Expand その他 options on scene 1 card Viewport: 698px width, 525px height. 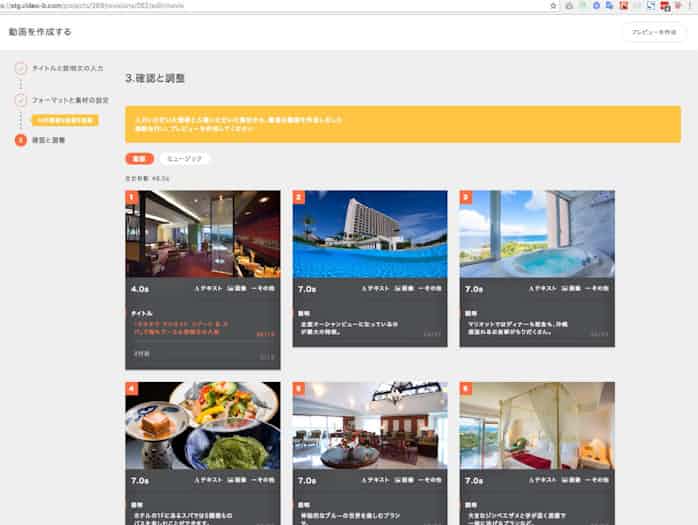point(262,288)
